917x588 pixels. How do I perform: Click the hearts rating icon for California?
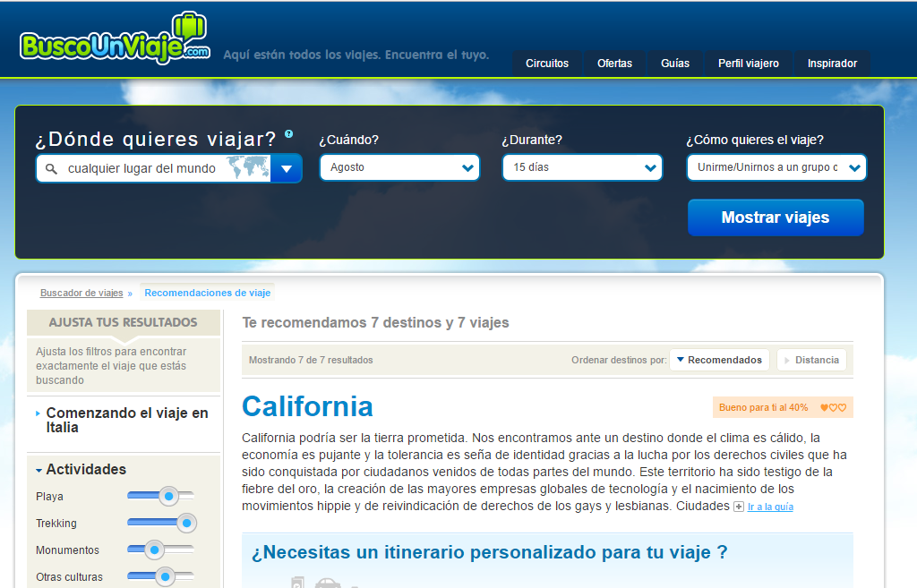[833, 408]
